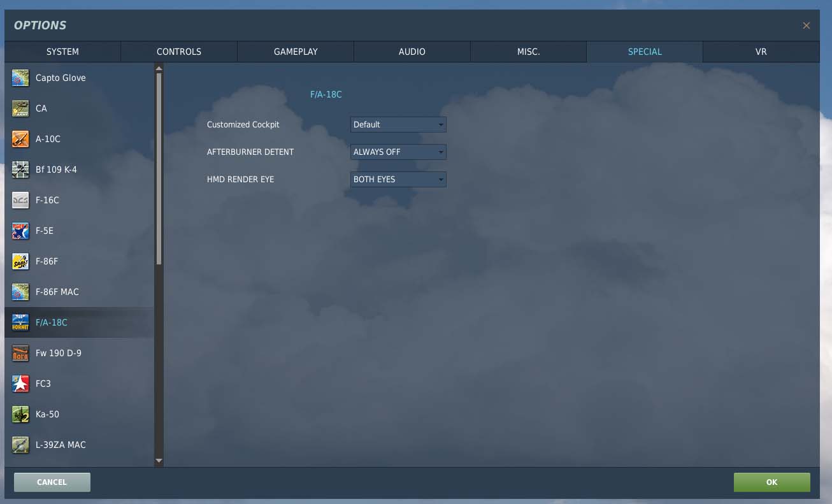Select the 'F-5E' list entry text
Image resolution: width=832 pixels, height=504 pixels.
click(x=45, y=231)
